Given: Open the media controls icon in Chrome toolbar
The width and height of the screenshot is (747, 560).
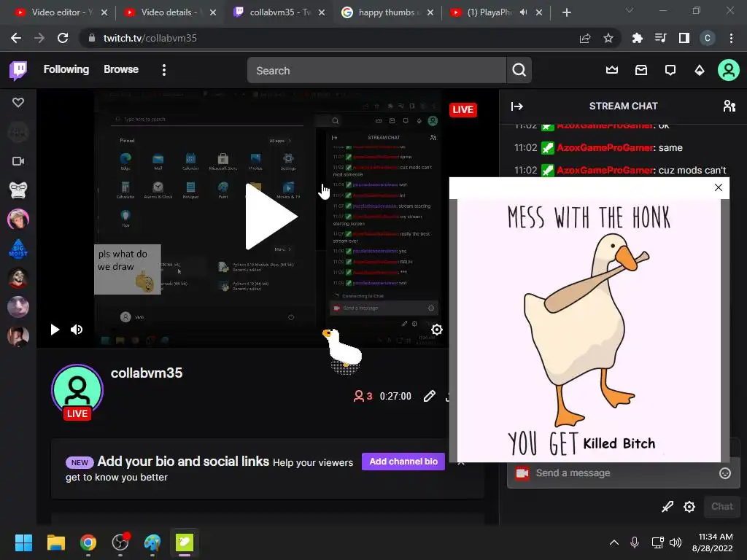Looking at the screenshot, I should 661,38.
